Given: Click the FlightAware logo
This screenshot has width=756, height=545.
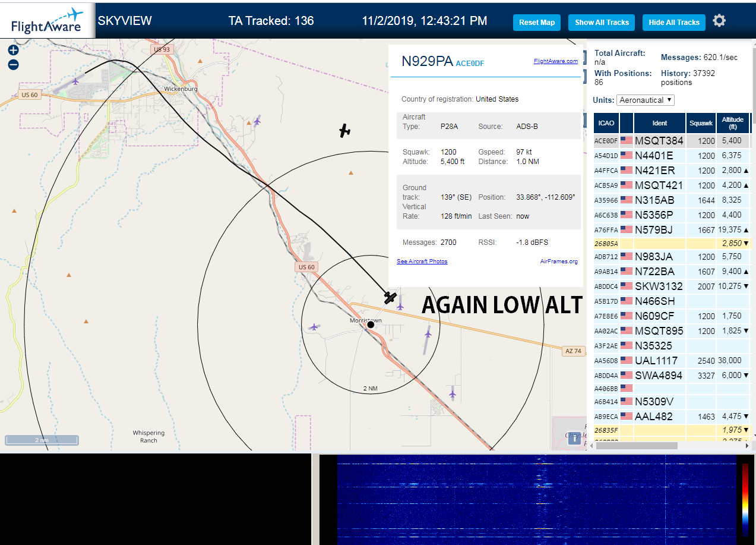Looking at the screenshot, I should (48, 21).
